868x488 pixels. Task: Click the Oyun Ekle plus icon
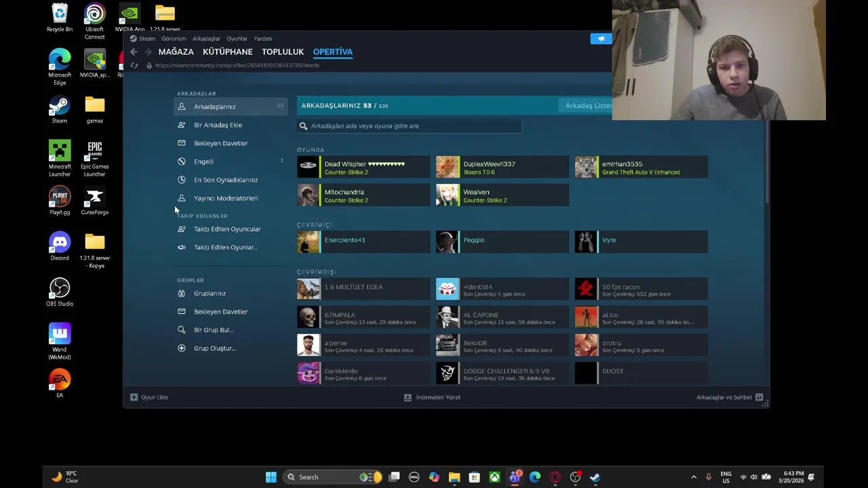tap(134, 397)
